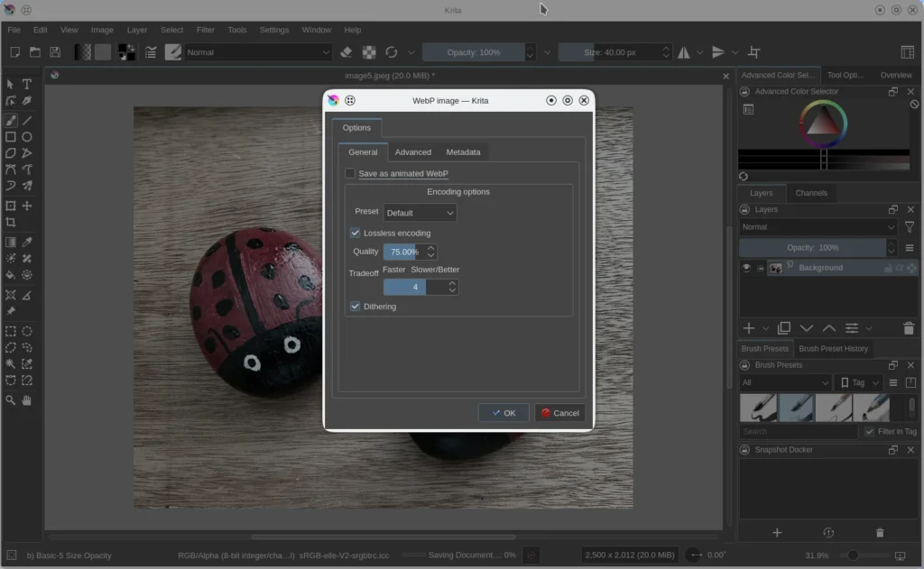Viewport: 924px width, 569px height.
Task: Open the Tool Options docker tab
Action: (x=845, y=75)
